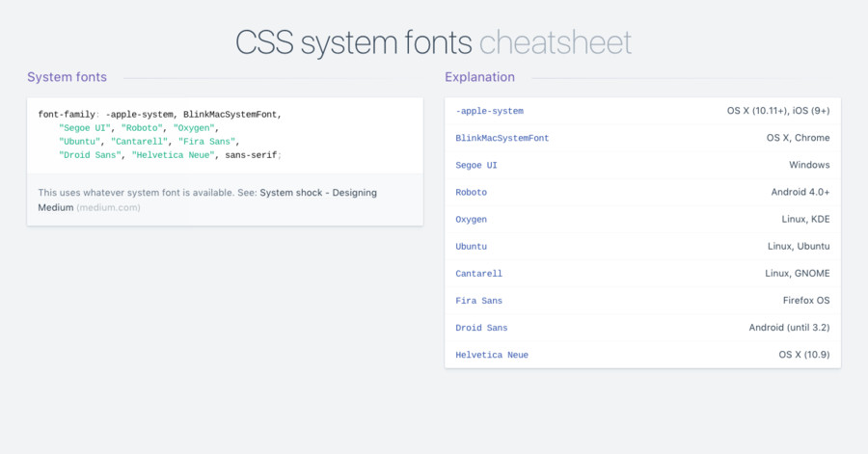Click the 'Linux, GNOME' description text
Image resolution: width=868 pixels, height=454 pixels.
point(798,273)
